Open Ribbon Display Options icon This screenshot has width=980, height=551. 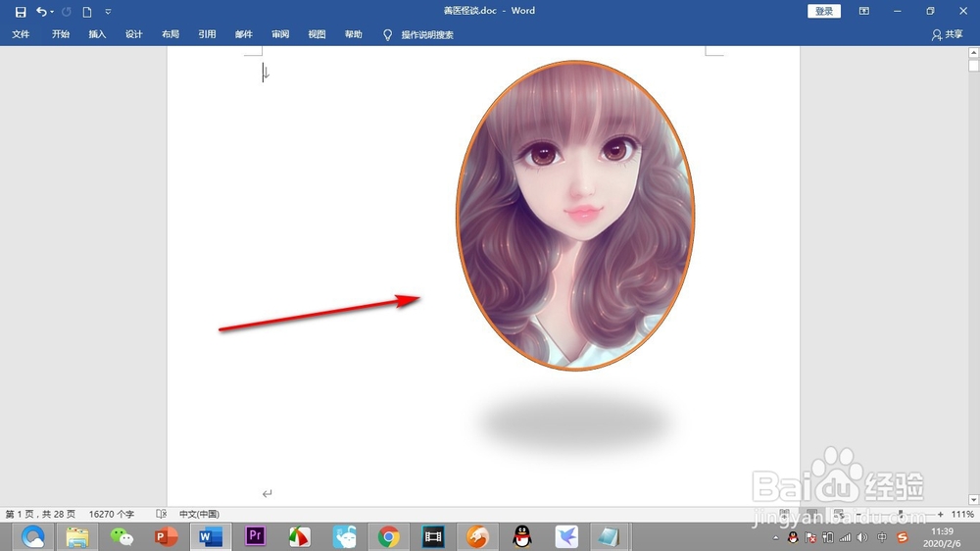tap(863, 11)
